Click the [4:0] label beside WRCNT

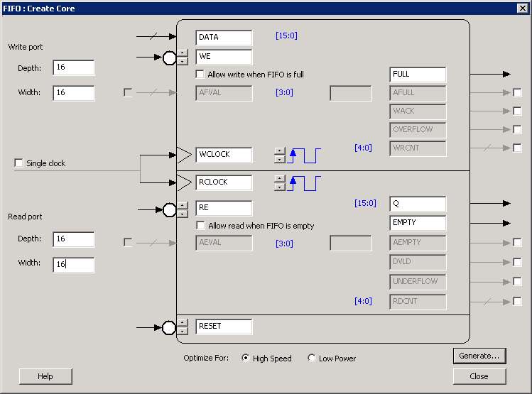click(363, 148)
